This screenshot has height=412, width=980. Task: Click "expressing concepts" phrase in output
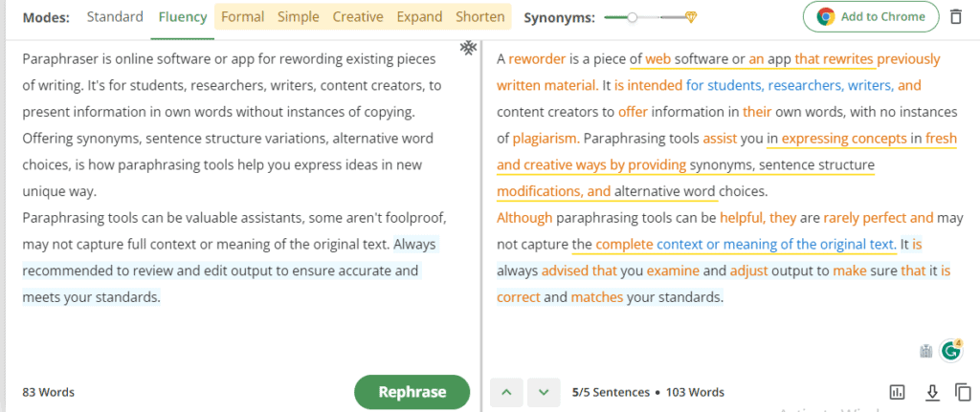point(844,138)
